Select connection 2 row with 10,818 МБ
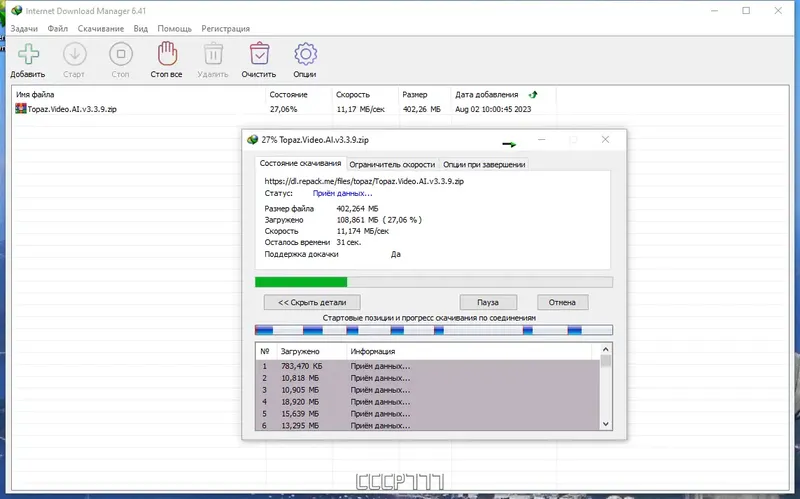This screenshot has width=800, height=499. (x=428, y=378)
